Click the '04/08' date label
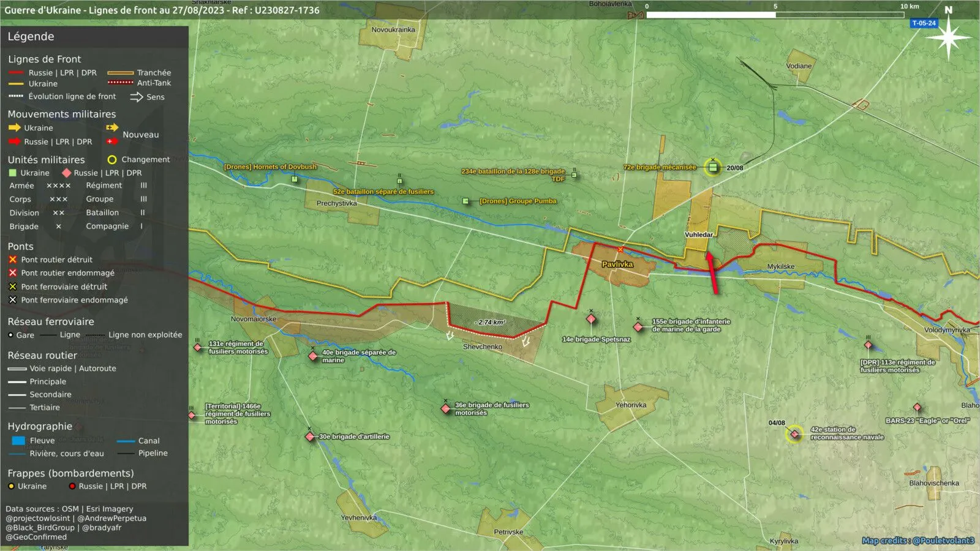 pyautogui.click(x=777, y=423)
